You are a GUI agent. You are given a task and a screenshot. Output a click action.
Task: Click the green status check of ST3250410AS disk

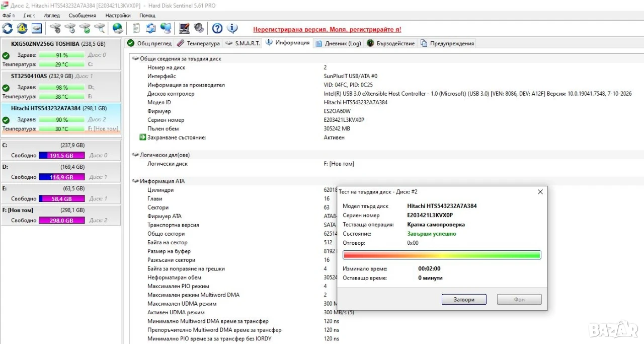(6, 88)
